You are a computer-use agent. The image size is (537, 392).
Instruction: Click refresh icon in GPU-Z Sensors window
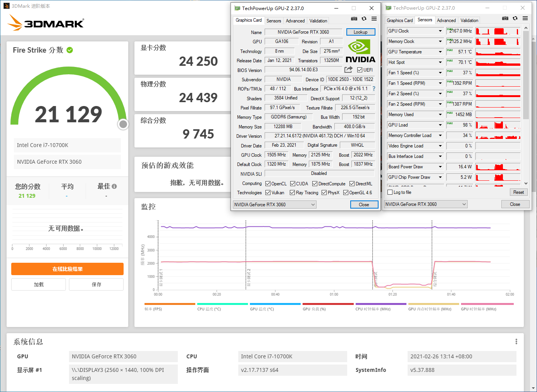coord(515,18)
